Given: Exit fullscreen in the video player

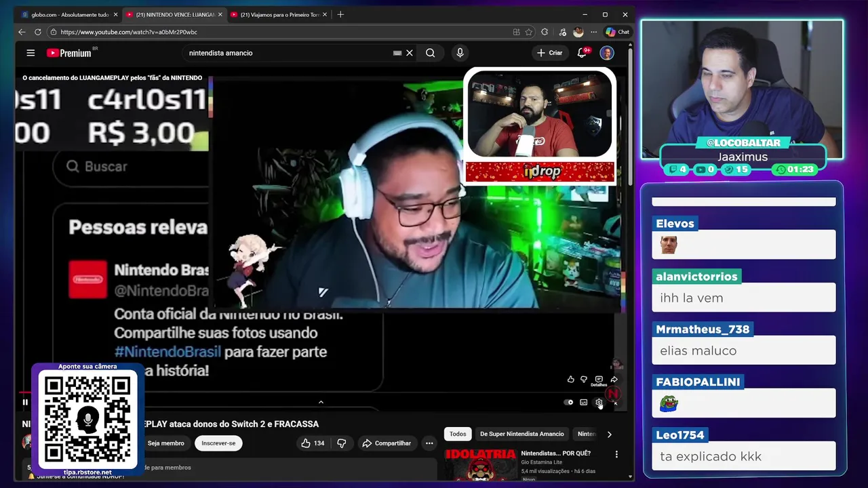Looking at the screenshot, I should (615, 403).
